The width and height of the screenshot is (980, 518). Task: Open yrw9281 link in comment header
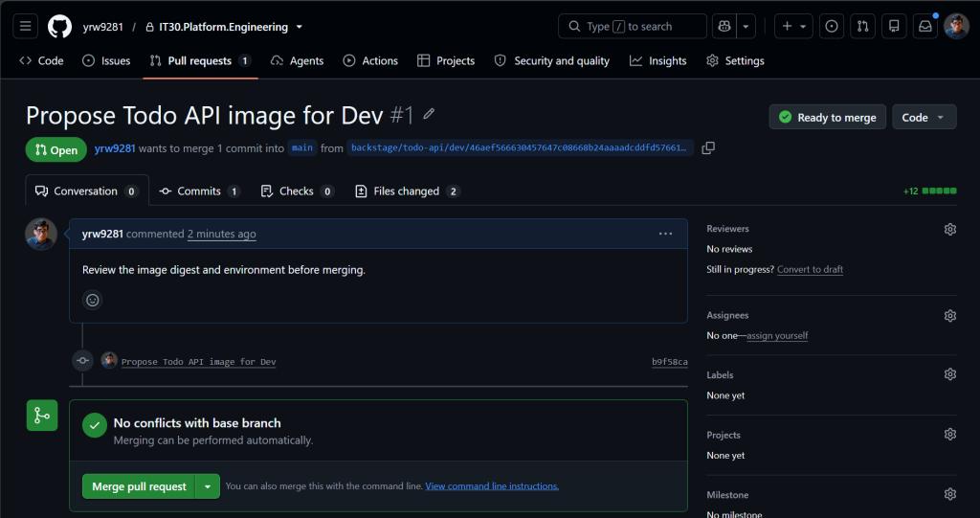[x=102, y=234]
